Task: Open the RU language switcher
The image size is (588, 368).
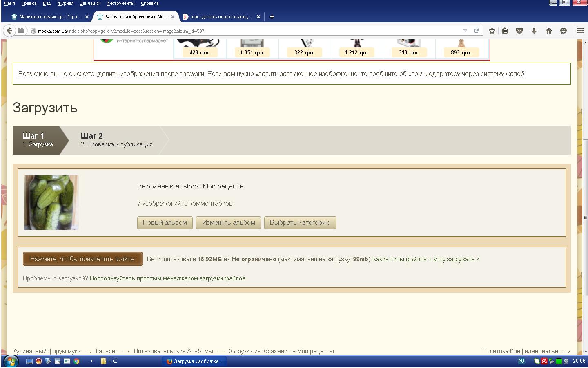Action: coord(521,361)
